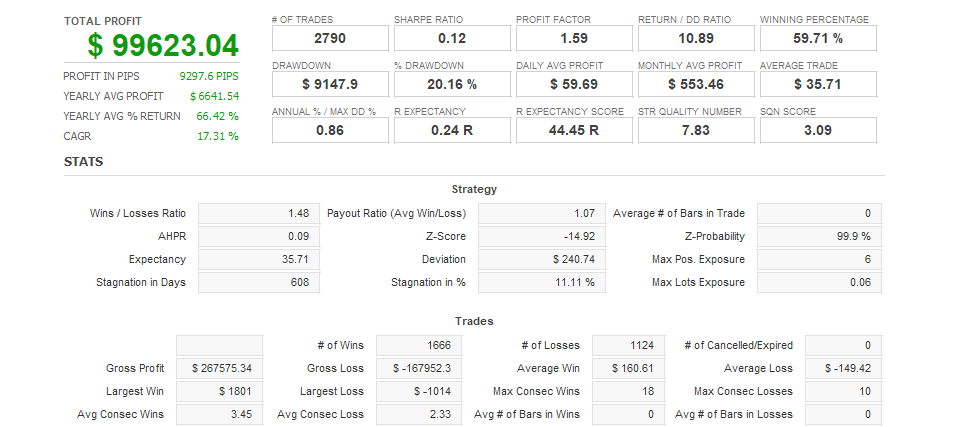Click the Daily Avg Profit value
The width and height of the screenshot is (956, 427).
574,84
